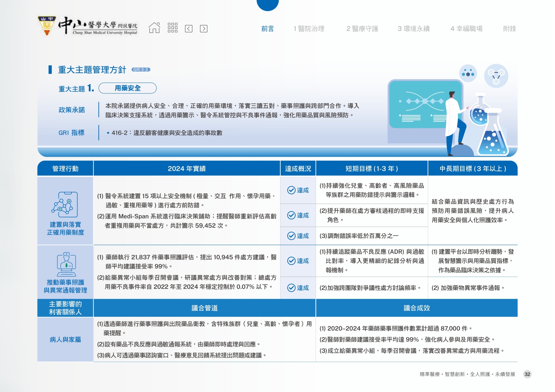Click the last 達成 checkmark in the table
This screenshot has height=392, width=555.
(291, 288)
